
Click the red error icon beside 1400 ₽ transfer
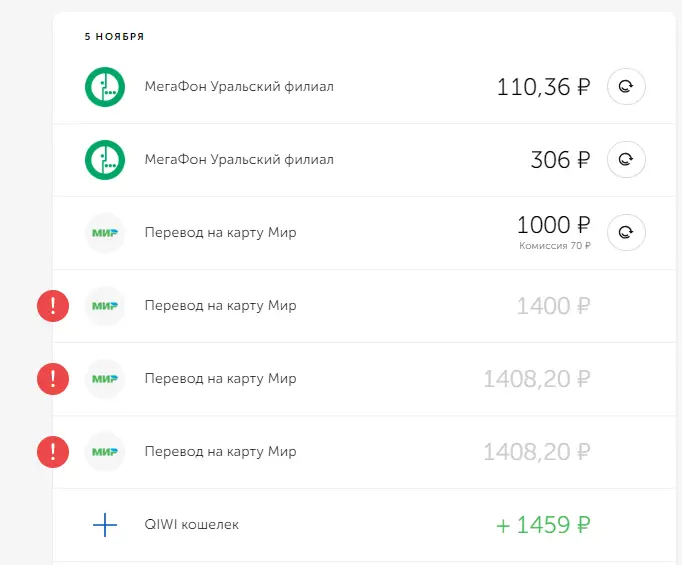pyautogui.click(x=53, y=306)
